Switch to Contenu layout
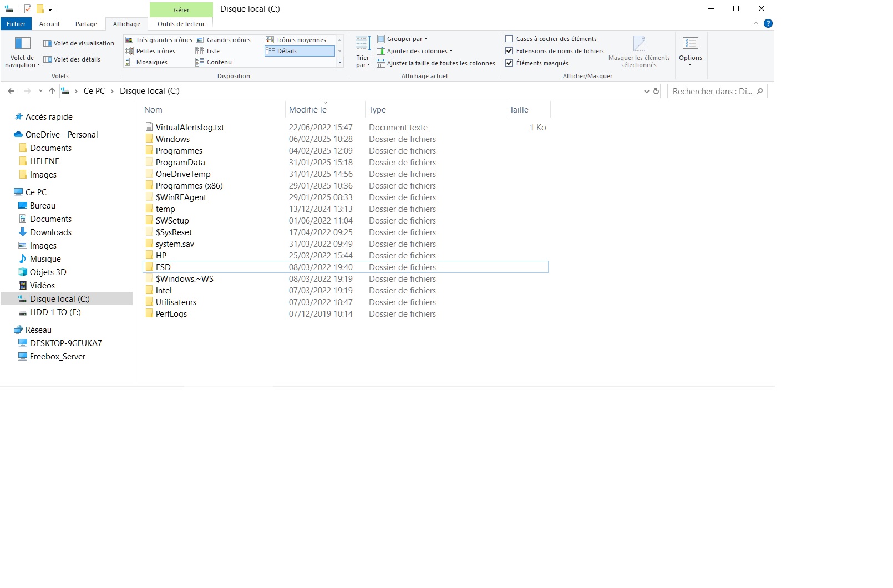The width and height of the screenshot is (893, 588). [214, 62]
